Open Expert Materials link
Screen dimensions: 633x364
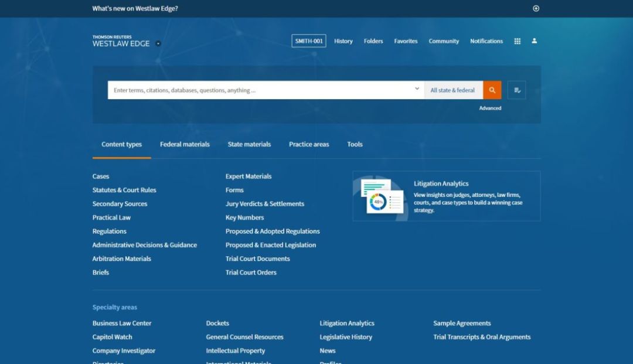[249, 176]
